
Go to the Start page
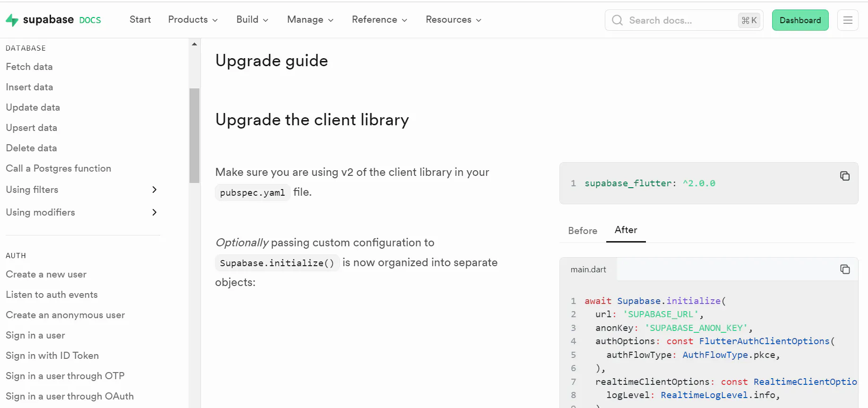[x=140, y=19]
